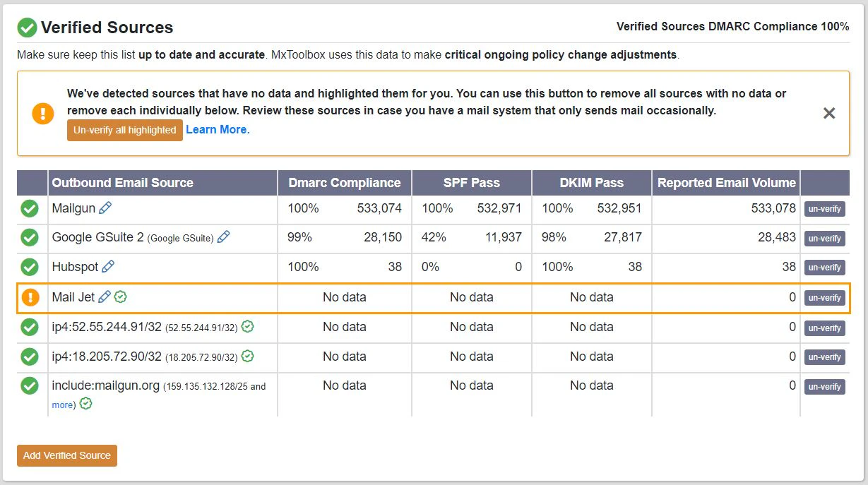Select the green status circle beside Hubspot row
The width and height of the screenshot is (868, 485).
(x=29, y=267)
